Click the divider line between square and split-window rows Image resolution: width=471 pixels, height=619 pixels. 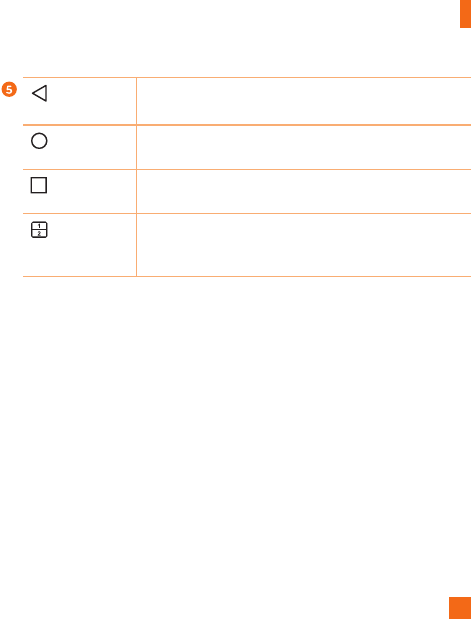pos(247,214)
